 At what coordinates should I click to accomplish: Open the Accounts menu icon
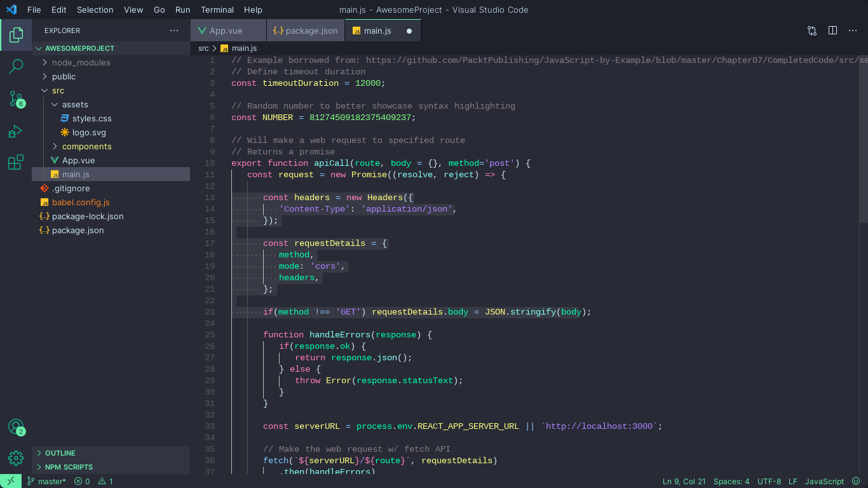[16, 427]
